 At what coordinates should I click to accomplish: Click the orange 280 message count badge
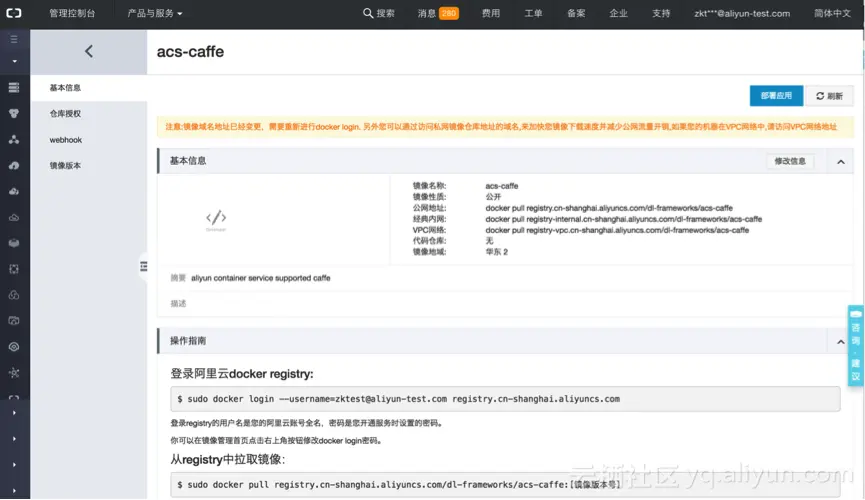point(448,13)
